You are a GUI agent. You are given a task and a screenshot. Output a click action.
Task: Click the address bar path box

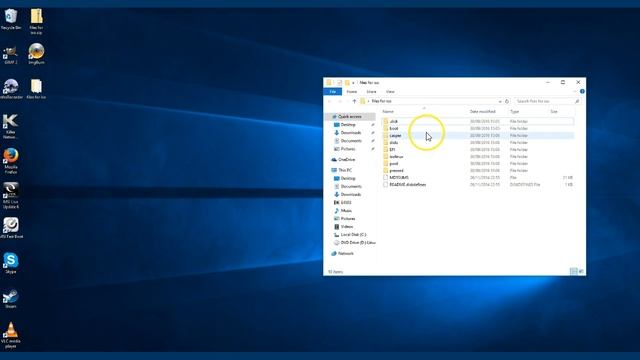point(429,101)
